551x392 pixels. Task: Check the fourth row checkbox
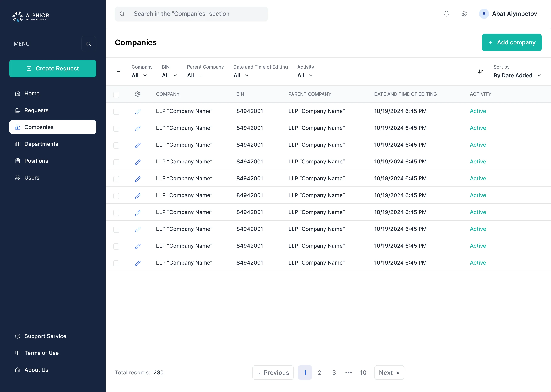pyautogui.click(x=116, y=162)
